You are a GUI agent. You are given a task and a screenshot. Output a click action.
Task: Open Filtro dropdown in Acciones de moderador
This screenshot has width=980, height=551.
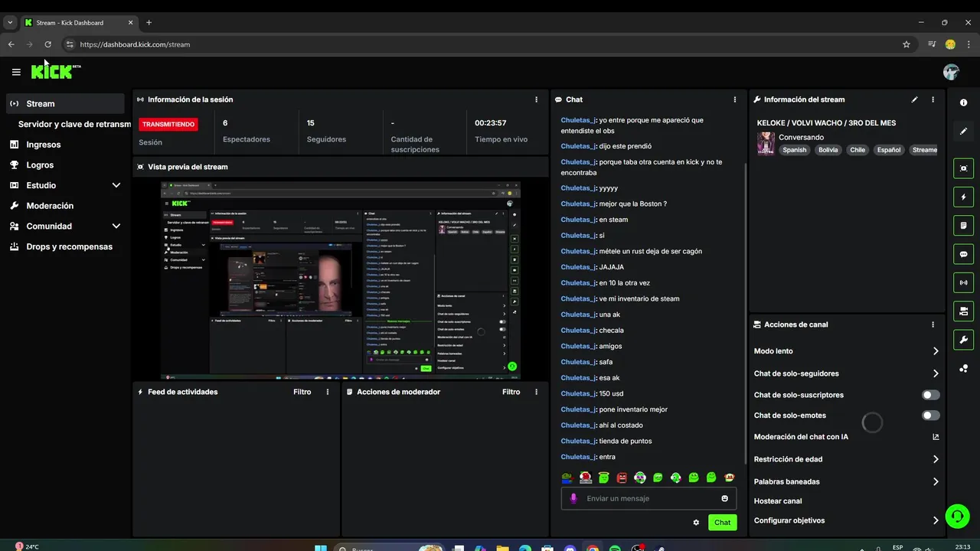(511, 392)
